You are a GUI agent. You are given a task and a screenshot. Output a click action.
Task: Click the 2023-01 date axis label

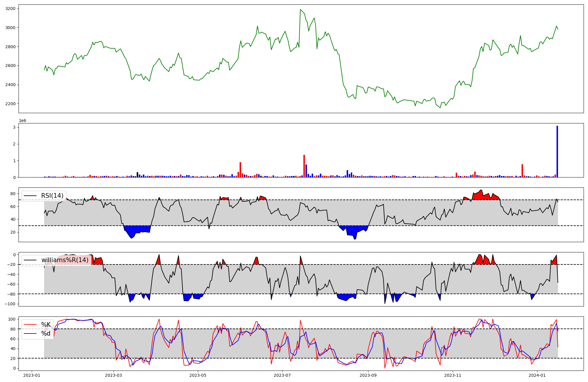pos(31,375)
